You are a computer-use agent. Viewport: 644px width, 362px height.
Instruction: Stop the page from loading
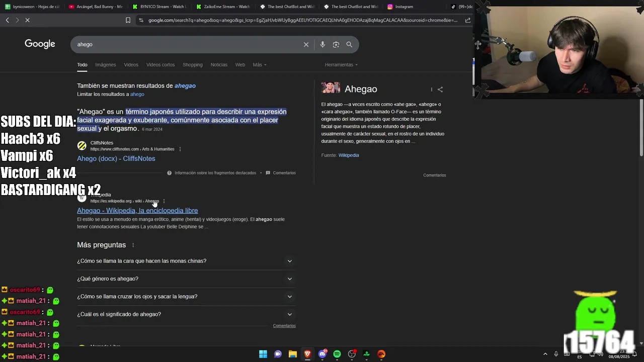[27, 20]
